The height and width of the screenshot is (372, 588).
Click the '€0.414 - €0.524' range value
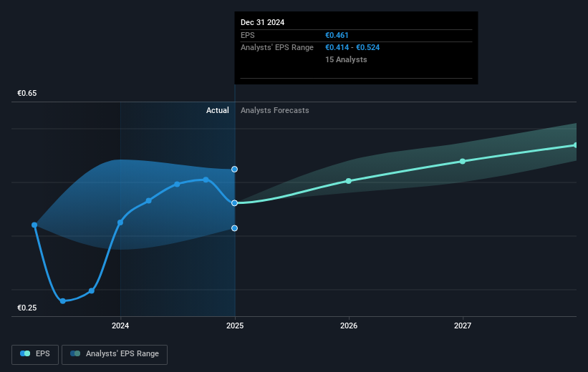[352, 48]
